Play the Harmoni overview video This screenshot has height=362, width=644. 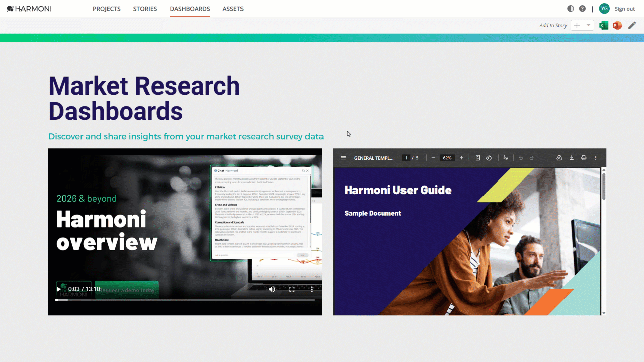pos(59,289)
